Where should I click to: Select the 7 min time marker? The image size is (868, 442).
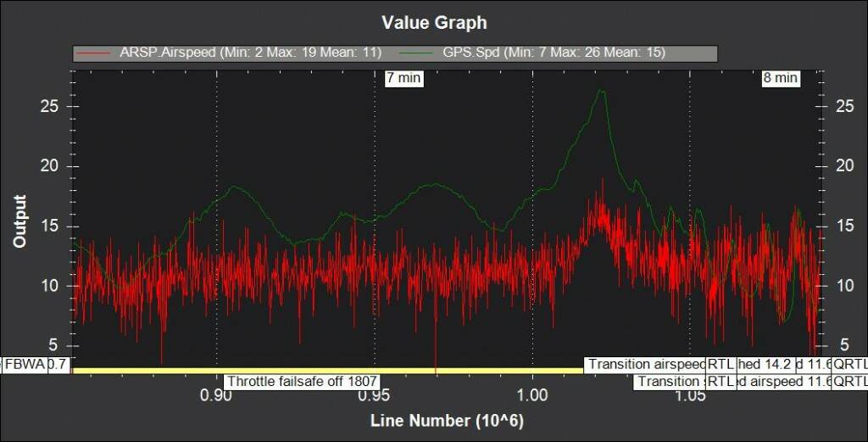403,78
